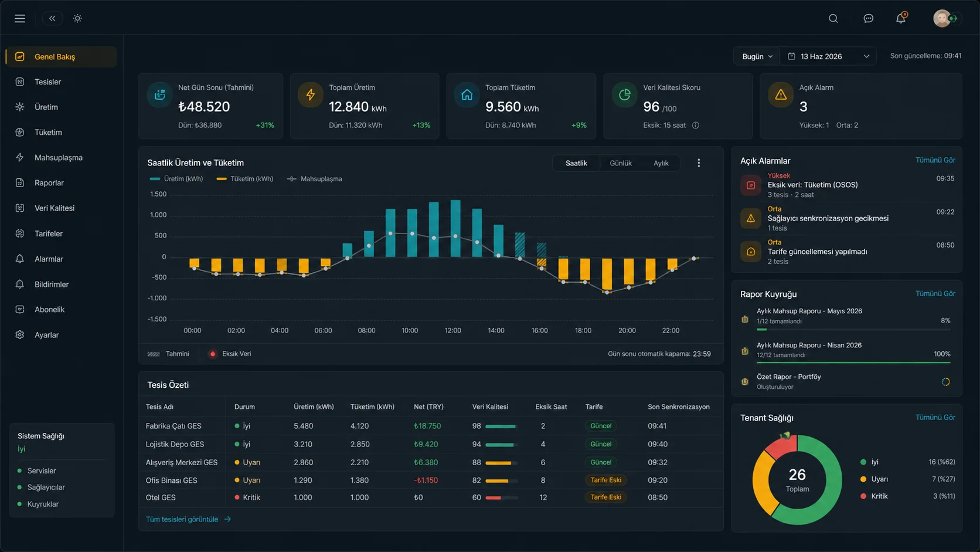The height and width of the screenshot is (552, 980).
Task: Open Mahsuplaşma in the sidebar
Action: click(x=62, y=158)
